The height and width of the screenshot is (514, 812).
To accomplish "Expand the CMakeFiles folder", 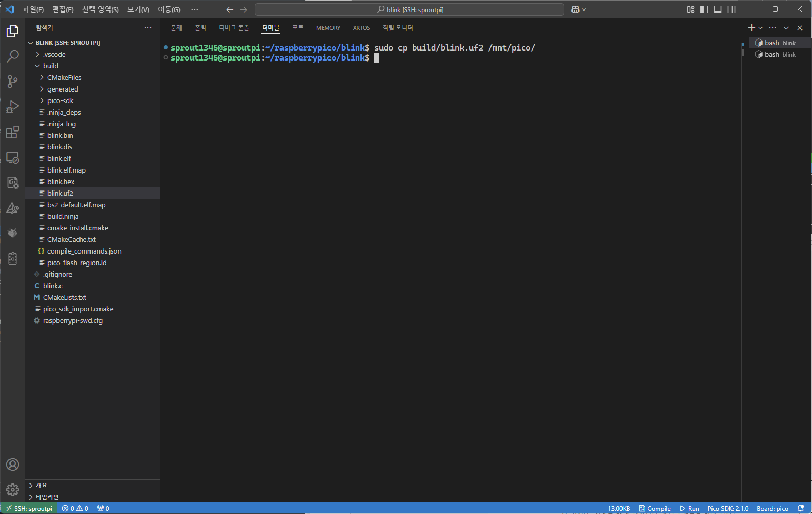I will (93, 77).
